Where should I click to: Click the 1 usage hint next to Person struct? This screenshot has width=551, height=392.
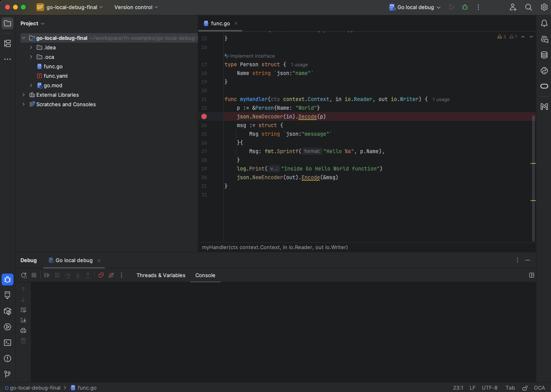(299, 65)
